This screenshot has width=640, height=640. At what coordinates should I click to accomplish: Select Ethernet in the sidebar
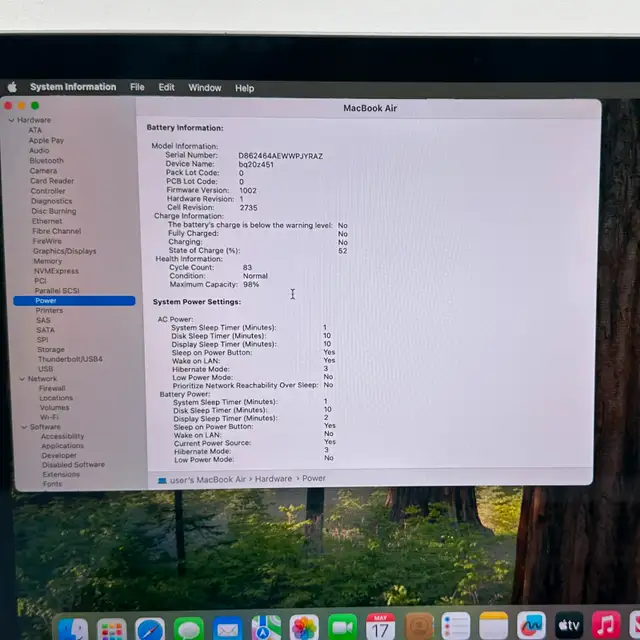47,221
